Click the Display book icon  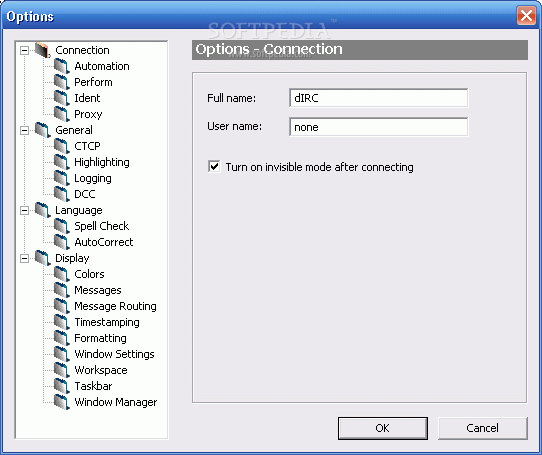point(43,258)
